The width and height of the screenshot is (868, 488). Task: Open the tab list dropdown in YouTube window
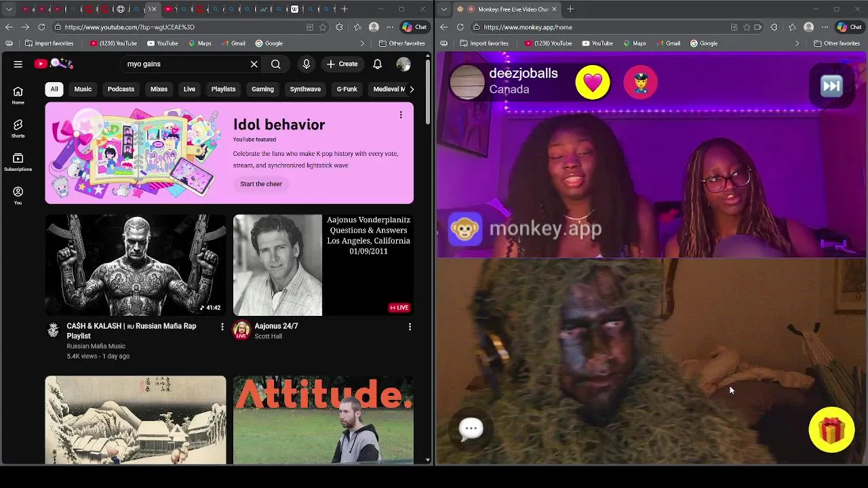(x=9, y=9)
